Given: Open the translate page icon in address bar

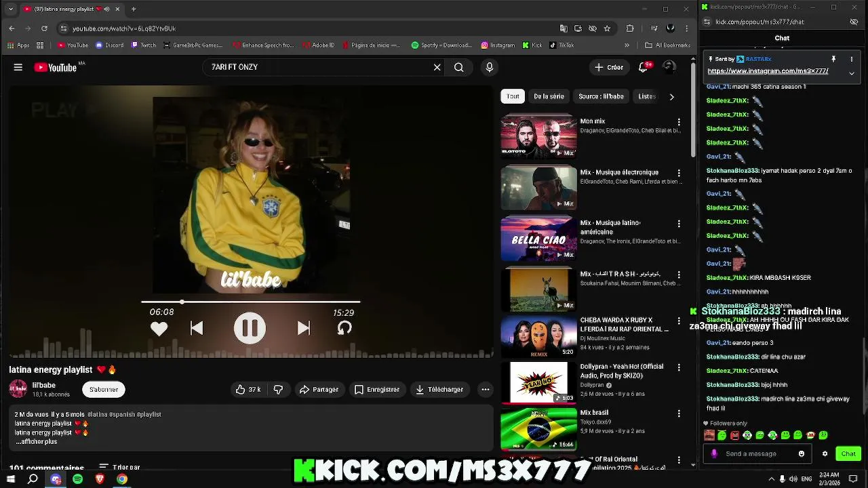Looking at the screenshot, I should pyautogui.click(x=563, y=28).
